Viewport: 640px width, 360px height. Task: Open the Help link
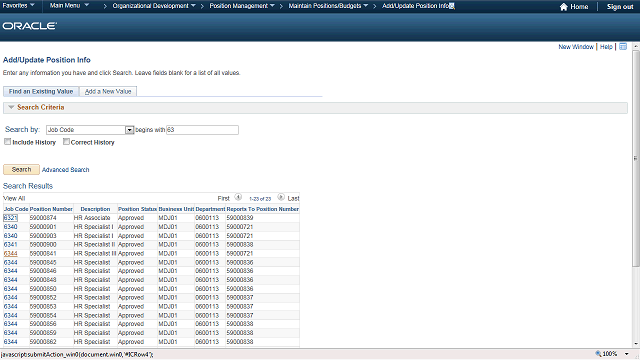(x=606, y=47)
